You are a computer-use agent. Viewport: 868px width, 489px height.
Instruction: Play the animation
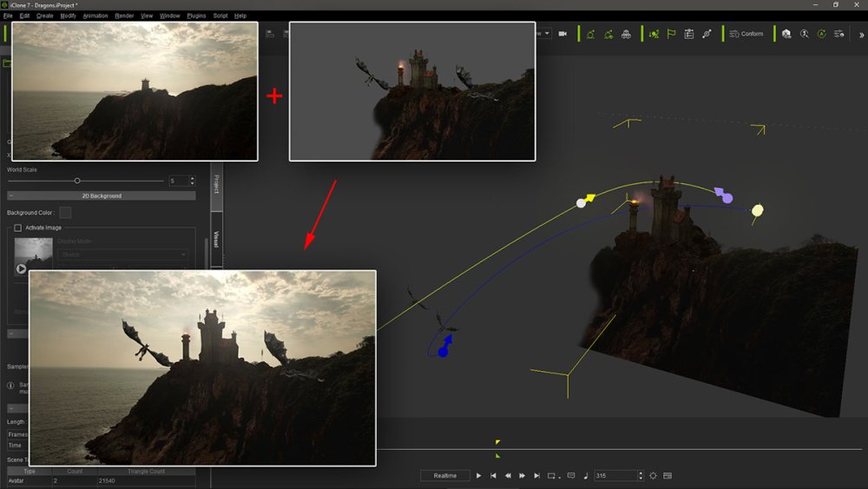pos(479,476)
